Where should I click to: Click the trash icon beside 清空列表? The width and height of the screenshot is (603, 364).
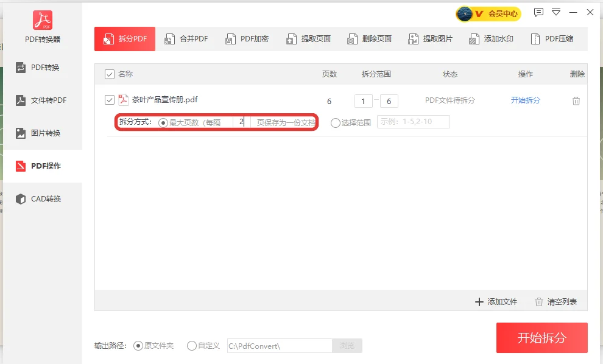[539, 302]
